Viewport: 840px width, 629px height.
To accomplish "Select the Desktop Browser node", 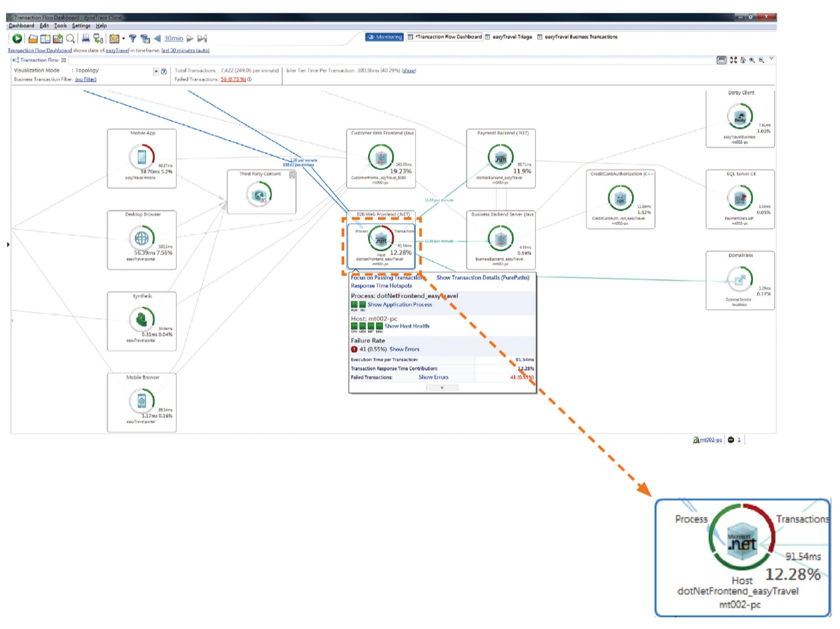I will point(142,240).
